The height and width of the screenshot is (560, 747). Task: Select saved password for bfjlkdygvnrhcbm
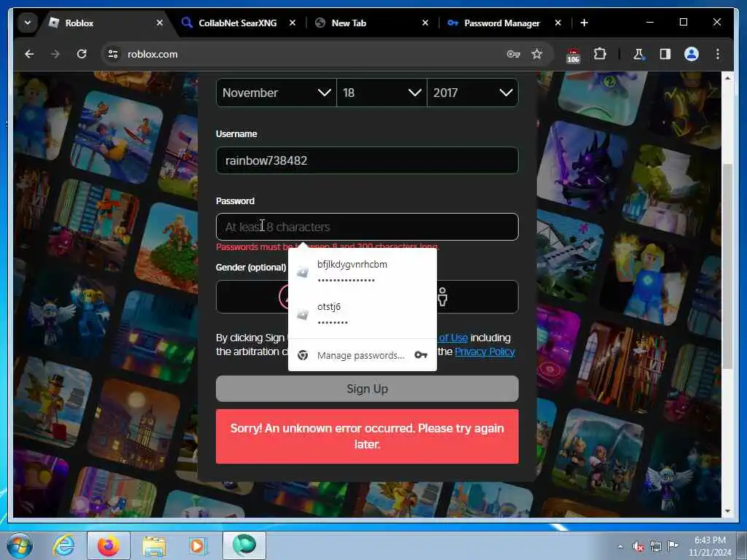[x=362, y=272]
